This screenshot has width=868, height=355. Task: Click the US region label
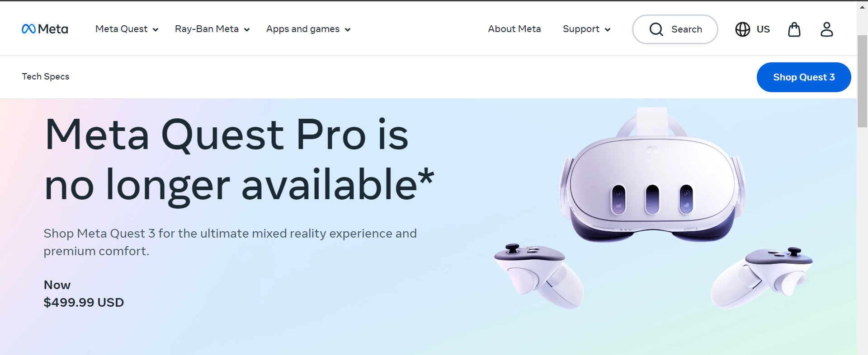[x=763, y=29]
